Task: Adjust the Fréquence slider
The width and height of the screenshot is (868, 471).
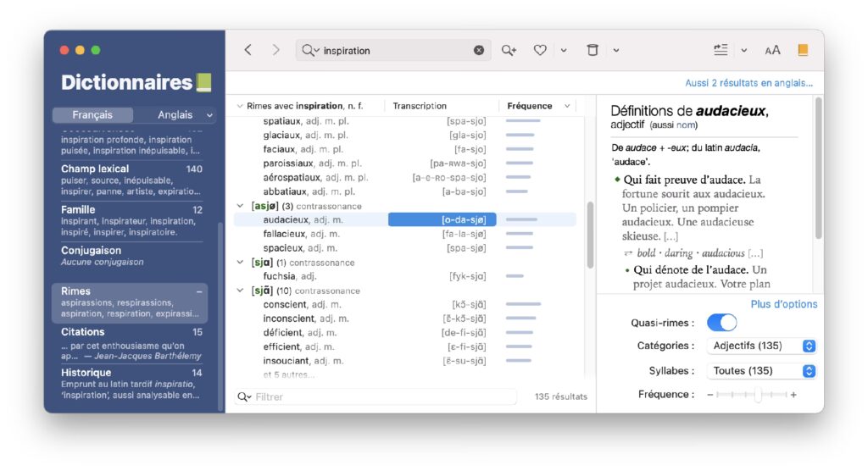Action: tap(758, 395)
